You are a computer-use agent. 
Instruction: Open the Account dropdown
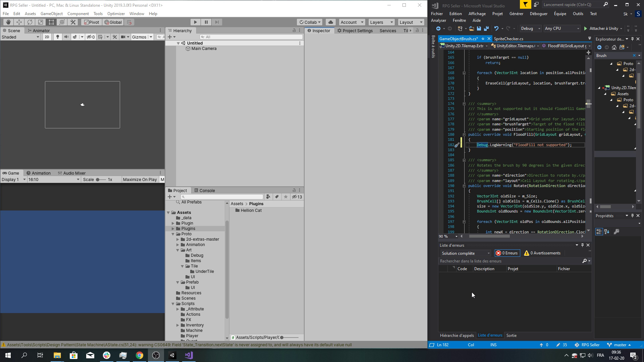352,22
